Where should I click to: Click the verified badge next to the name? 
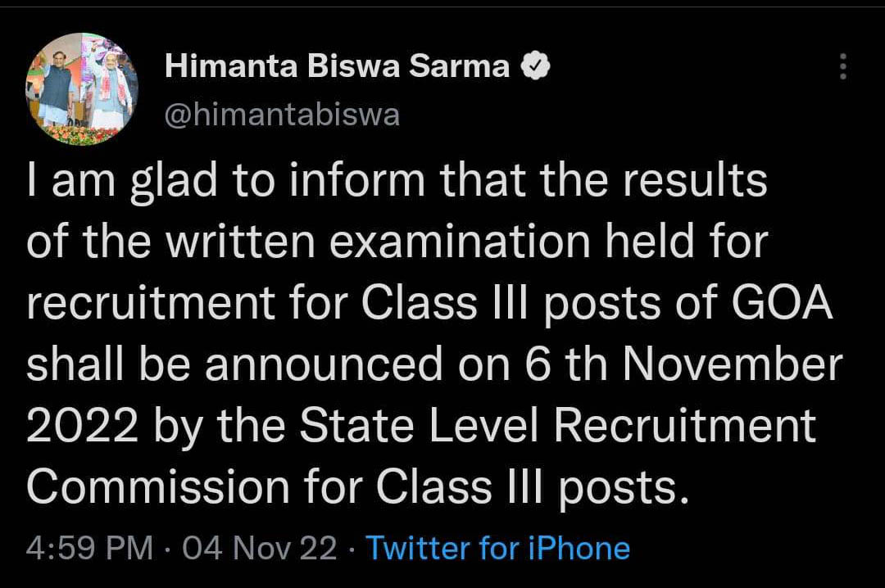click(x=534, y=66)
